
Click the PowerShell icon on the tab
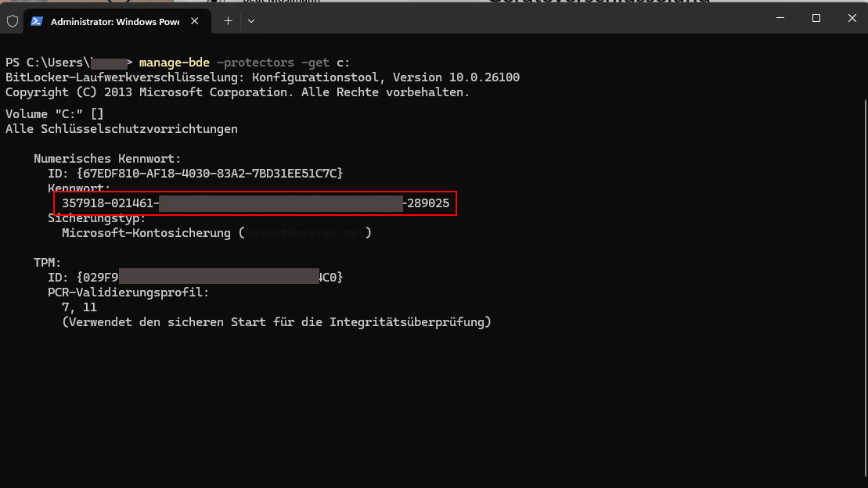coord(37,21)
